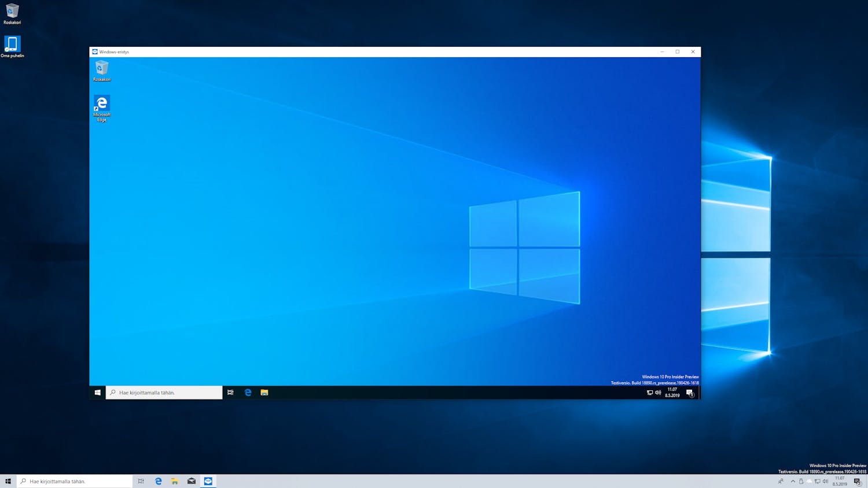
Task: Toggle Task View on the host taskbar
Action: (141, 480)
